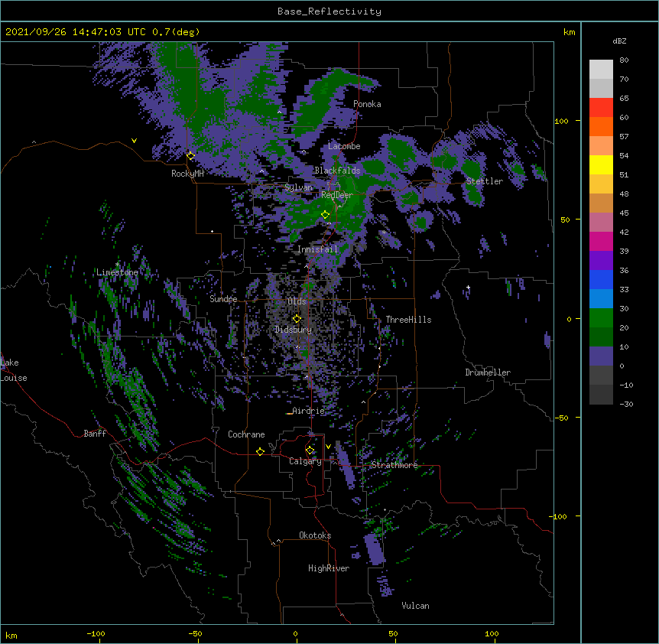The height and width of the screenshot is (644, 659).
Task: Click the Didsbury label
Action: pos(293,330)
